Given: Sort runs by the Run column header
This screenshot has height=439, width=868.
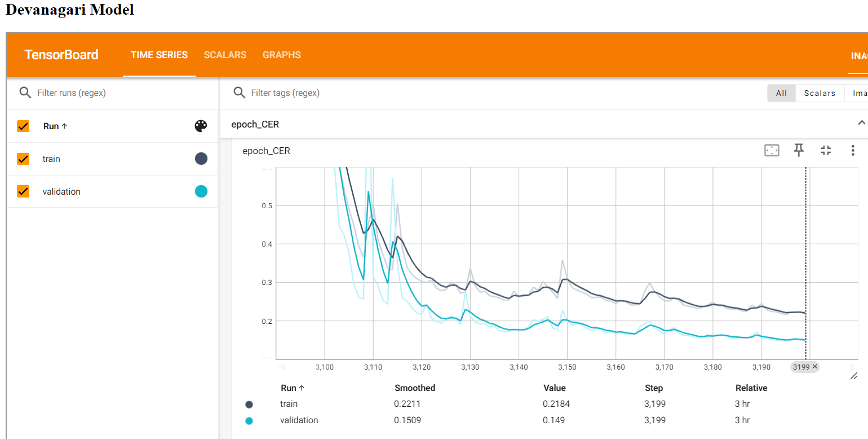Looking at the screenshot, I should click(55, 126).
